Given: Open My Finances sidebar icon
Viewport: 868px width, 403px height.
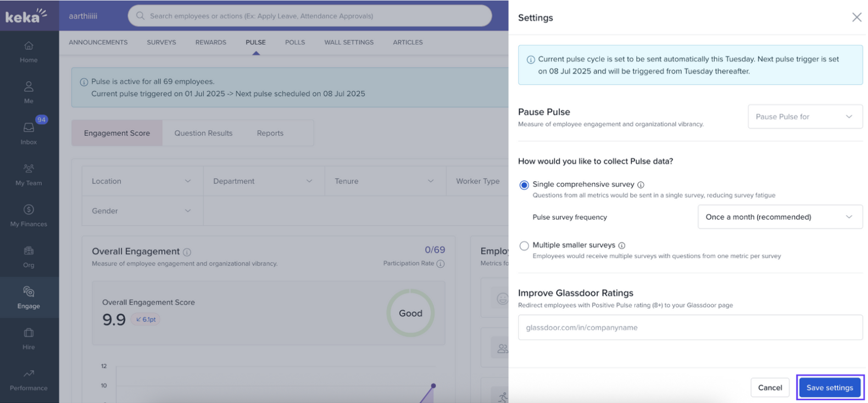Looking at the screenshot, I should point(29,215).
